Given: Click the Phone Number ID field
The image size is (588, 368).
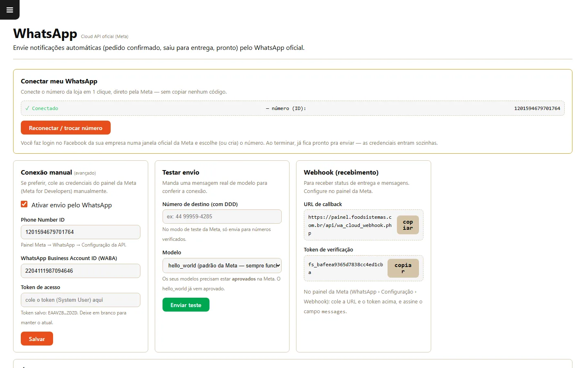Looking at the screenshot, I should pyautogui.click(x=80, y=232).
